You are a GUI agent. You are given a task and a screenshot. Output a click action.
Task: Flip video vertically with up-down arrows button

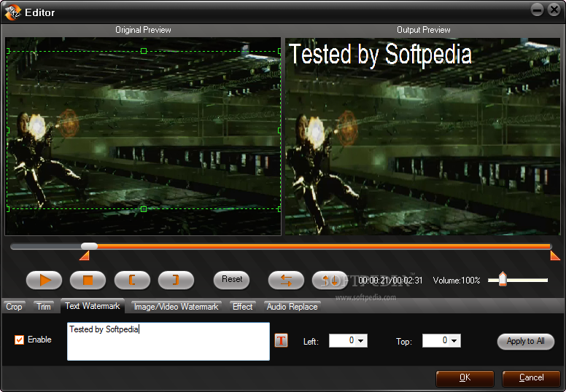330,280
